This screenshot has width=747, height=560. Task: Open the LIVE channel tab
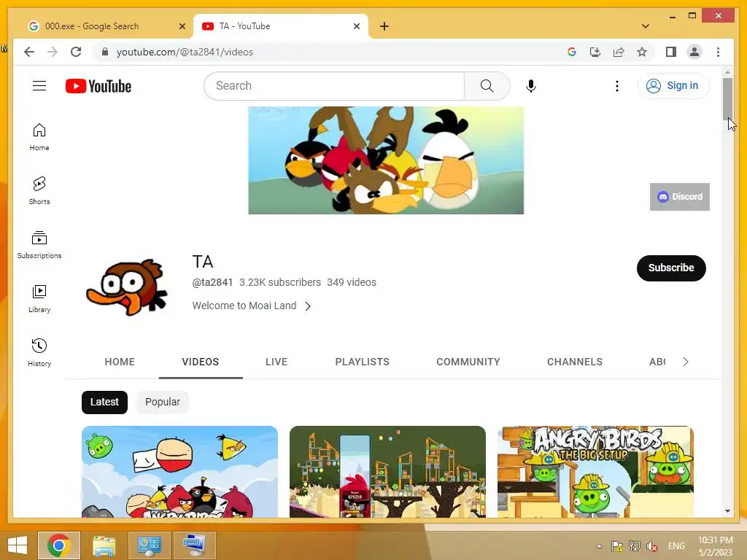coord(276,362)
